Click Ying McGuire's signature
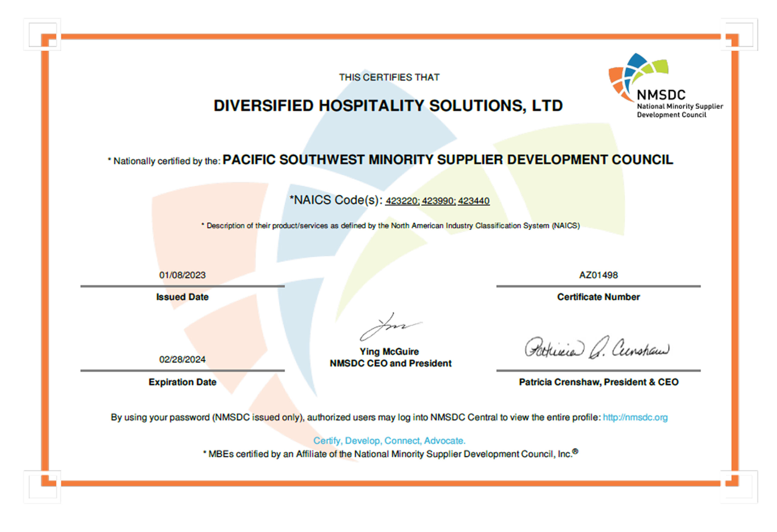Image resolution: width=777 pixels, height=532 pixels. 391,327
